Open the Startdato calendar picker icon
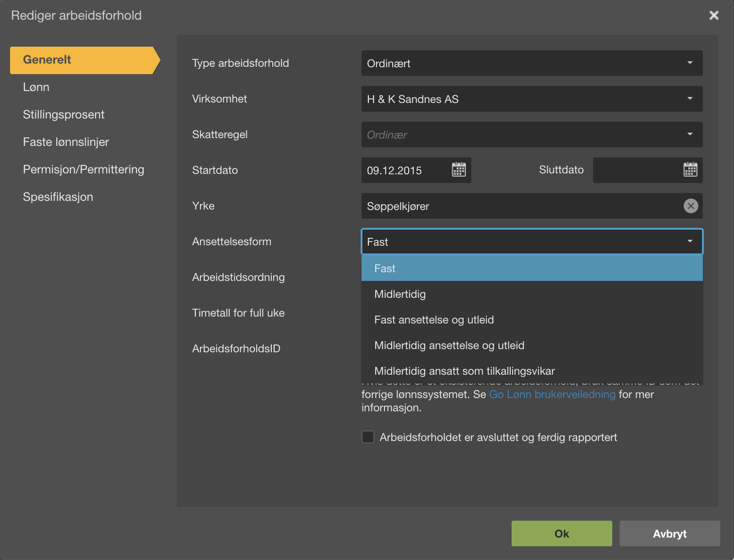Image resolution: width=734 pixels, height=560 pixels. (459, 170)
